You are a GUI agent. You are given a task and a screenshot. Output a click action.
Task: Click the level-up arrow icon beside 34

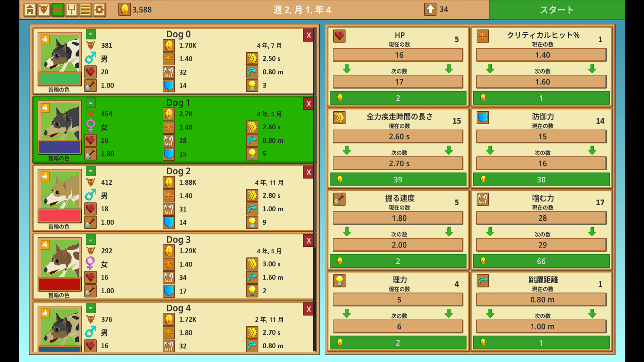pyautogui.click(x=430, y=9)
